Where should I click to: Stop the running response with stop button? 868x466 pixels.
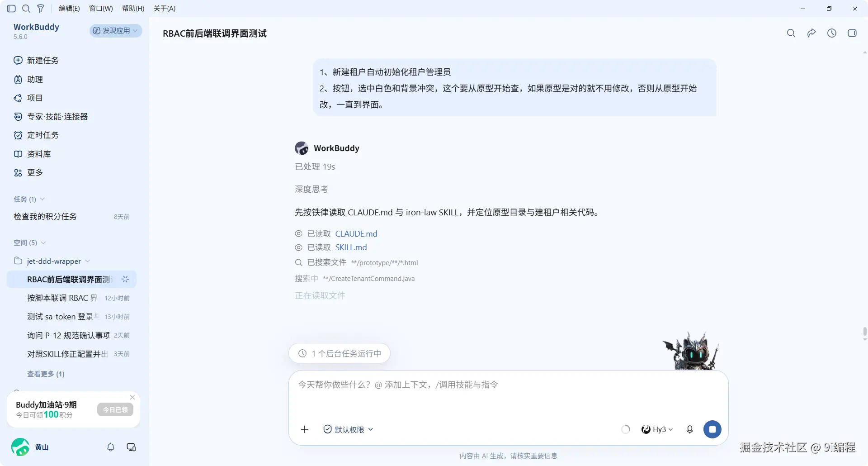712,429
